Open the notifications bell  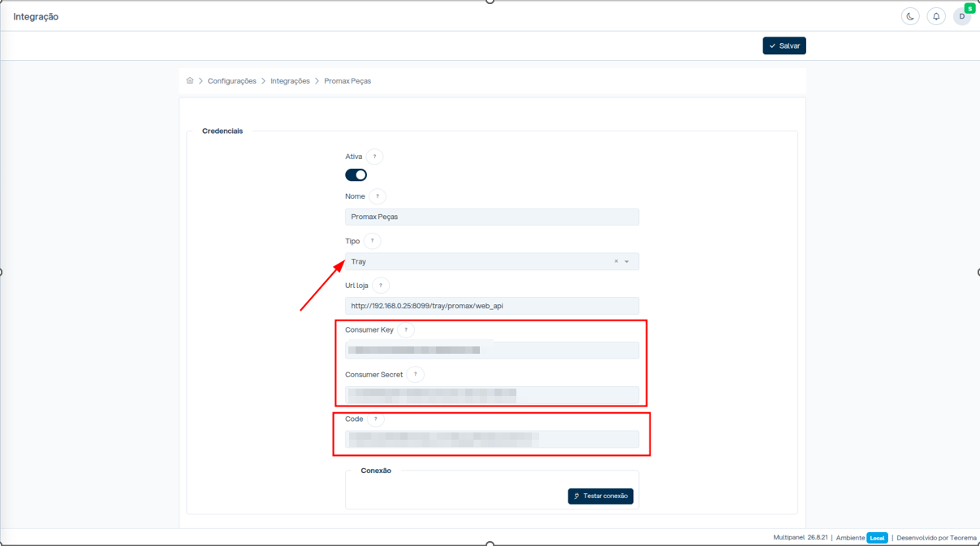point(936,16)
